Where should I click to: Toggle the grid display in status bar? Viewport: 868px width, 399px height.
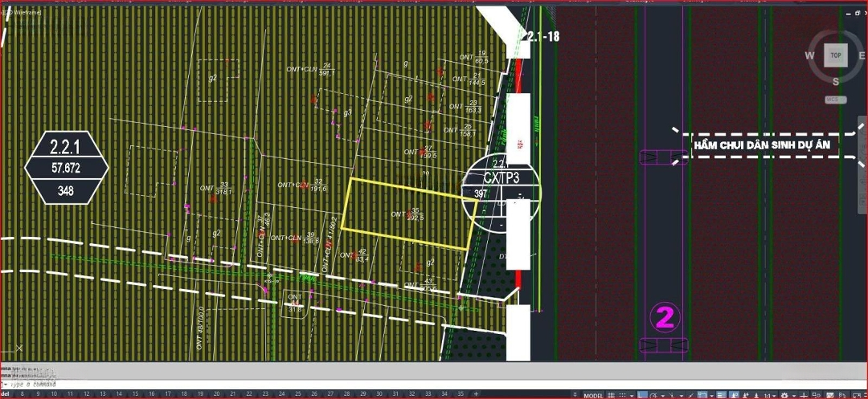(x=610, y=395)
